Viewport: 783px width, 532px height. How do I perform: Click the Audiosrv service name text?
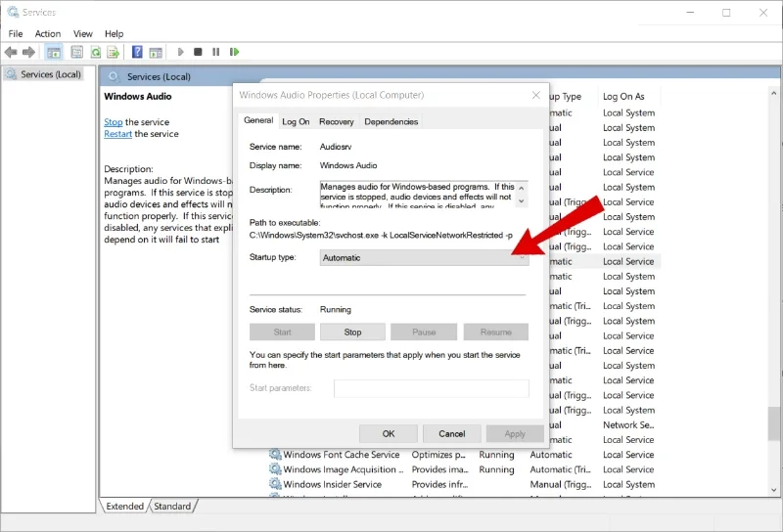[336, 147]
